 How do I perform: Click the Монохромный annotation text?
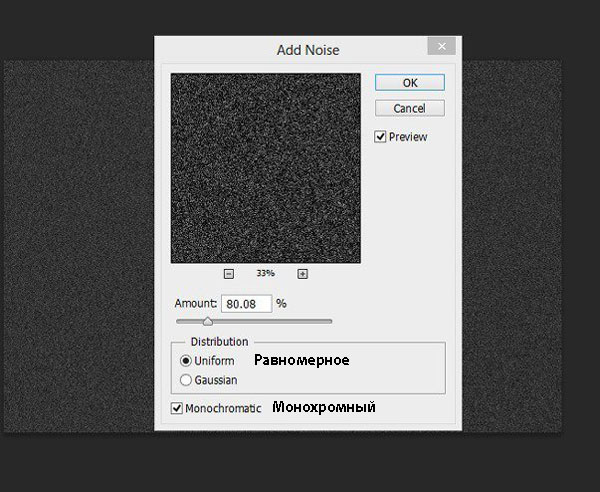tap(324, 408)
